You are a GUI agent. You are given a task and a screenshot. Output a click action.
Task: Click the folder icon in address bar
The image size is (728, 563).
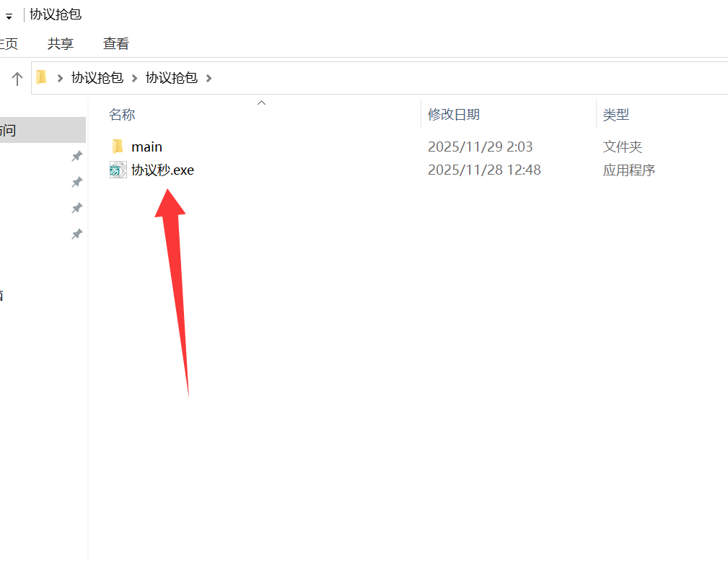point(42,77)
